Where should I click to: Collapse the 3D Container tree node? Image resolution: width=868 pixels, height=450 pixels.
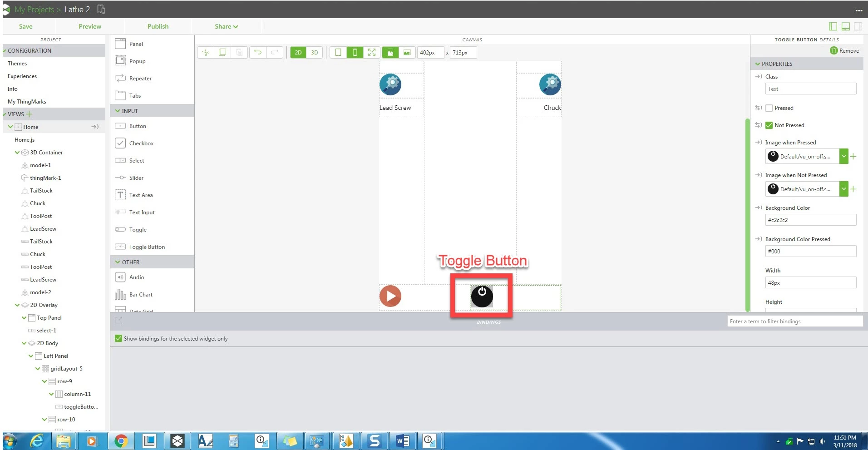click(x=17, y=153)
